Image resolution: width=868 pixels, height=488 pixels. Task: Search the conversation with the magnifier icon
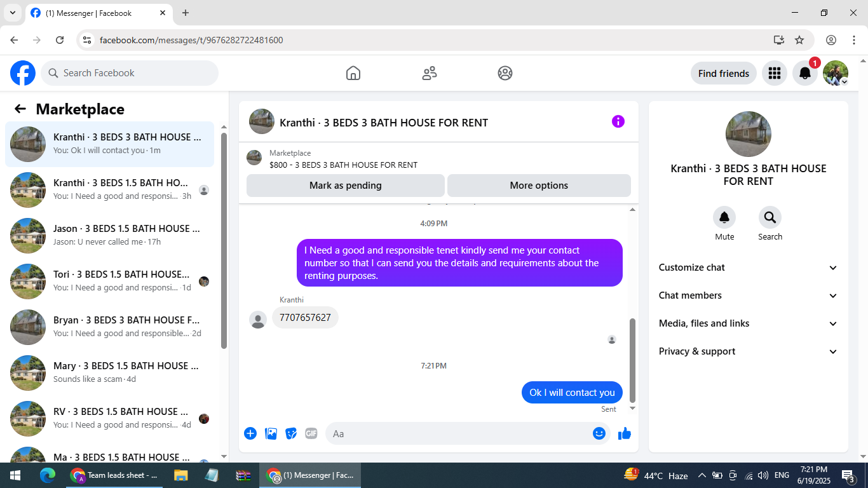[x=770, y=218]
